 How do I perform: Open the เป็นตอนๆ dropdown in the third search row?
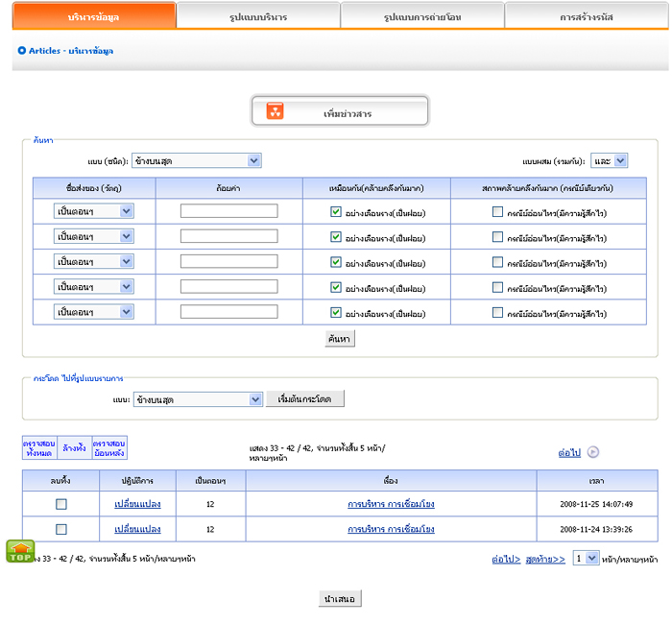click(93, 261)
